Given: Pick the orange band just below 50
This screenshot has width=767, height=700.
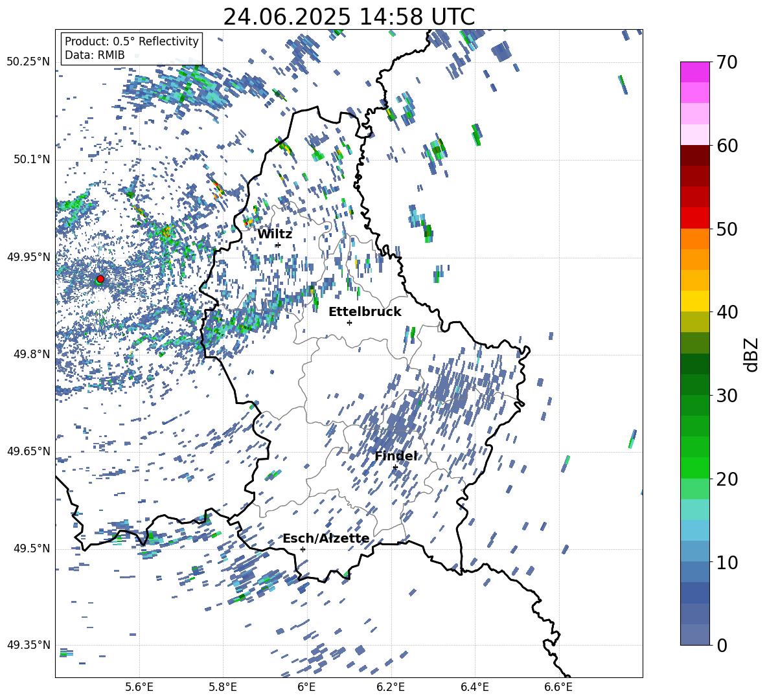Looking at the screenshot, I should click(x=695, y=239).
